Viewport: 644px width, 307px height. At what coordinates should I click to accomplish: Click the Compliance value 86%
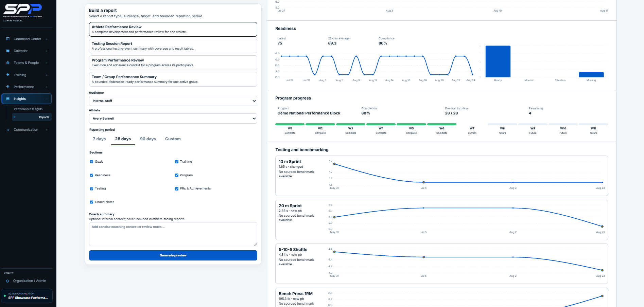pos(383,43)
